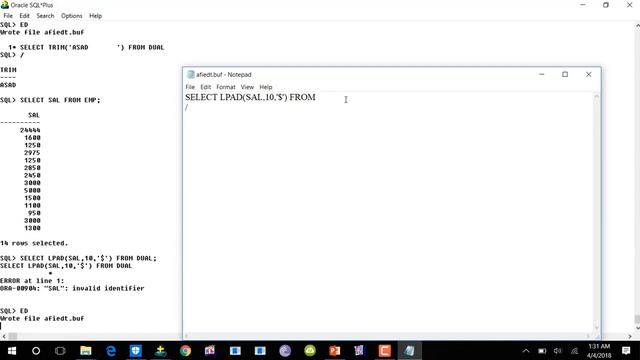The image size is (640, 360).
Task: Click the slash line in Notepad
Action: click(x=187, y=107)
